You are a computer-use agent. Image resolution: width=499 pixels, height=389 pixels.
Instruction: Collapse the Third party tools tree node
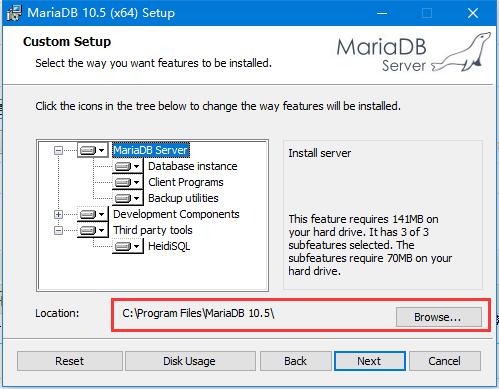(x=58, y=230)
